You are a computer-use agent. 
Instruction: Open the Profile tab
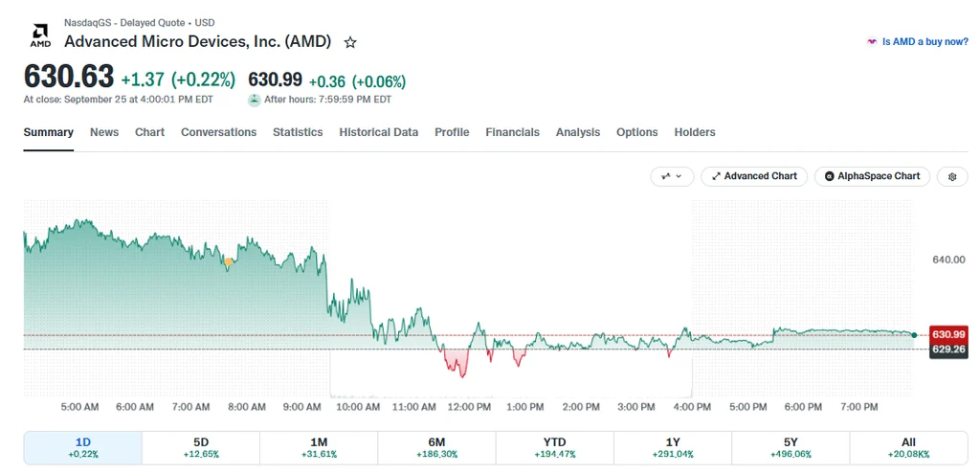[452, 132]
